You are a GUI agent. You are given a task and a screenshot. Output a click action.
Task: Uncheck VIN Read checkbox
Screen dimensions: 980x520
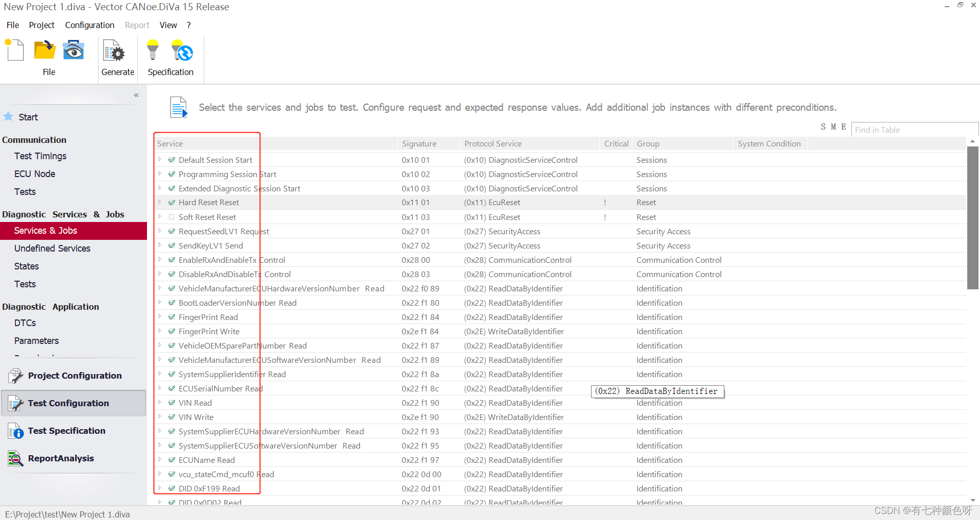[171, 403]
